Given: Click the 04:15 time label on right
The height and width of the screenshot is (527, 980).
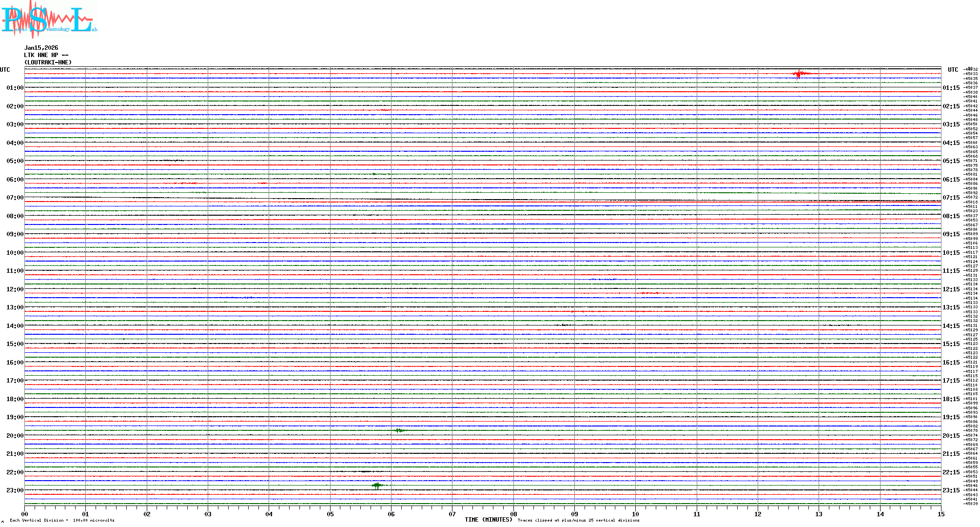Looking at the screenshot, I should [951, 143].
